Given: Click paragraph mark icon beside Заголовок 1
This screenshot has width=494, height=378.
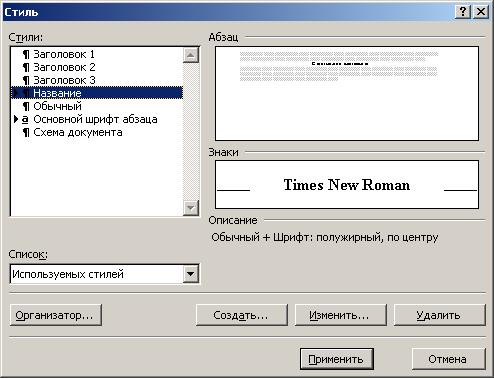Looking at the screenshot, I should (26, 54).
